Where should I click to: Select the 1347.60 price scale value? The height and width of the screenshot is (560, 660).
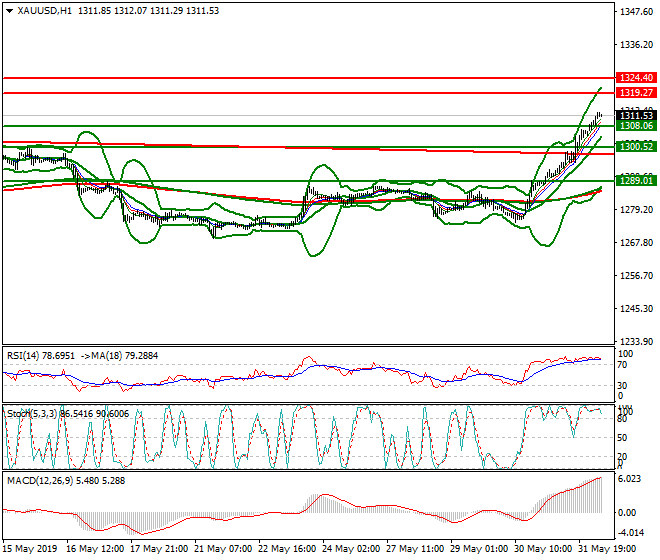point(636,11)
